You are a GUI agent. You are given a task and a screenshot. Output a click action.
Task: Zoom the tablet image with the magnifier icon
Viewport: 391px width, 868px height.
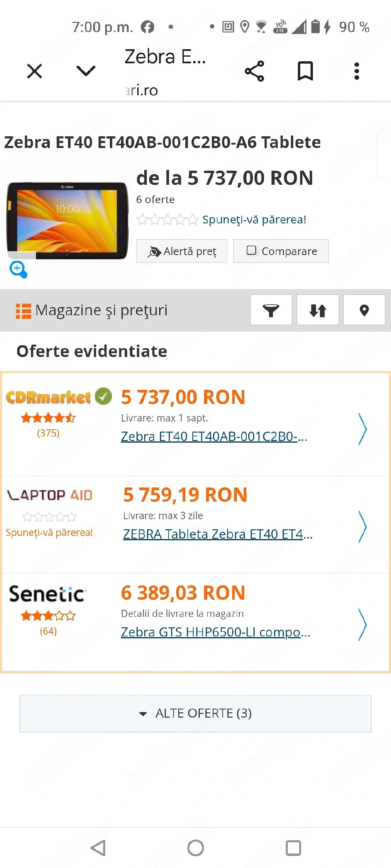[18, 269]
